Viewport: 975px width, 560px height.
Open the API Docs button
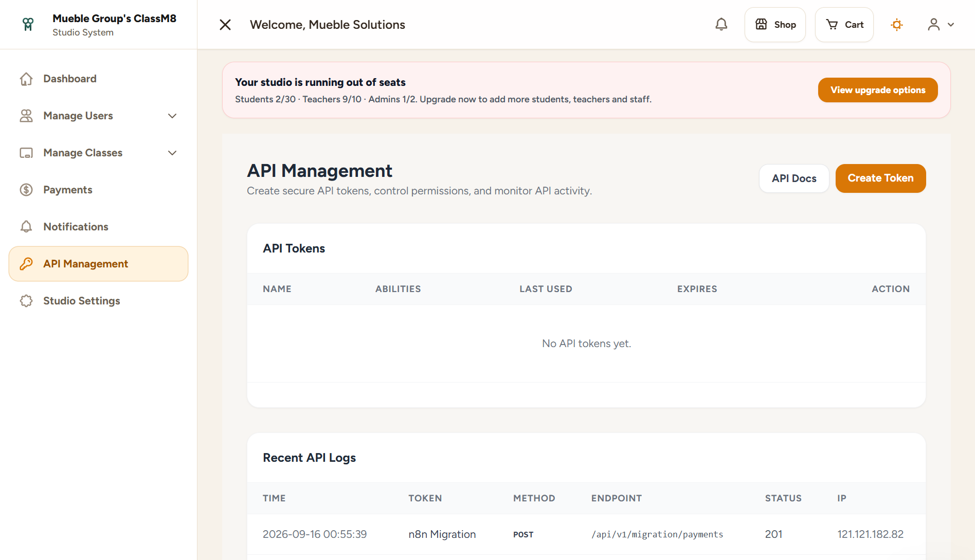click(794, 178)
